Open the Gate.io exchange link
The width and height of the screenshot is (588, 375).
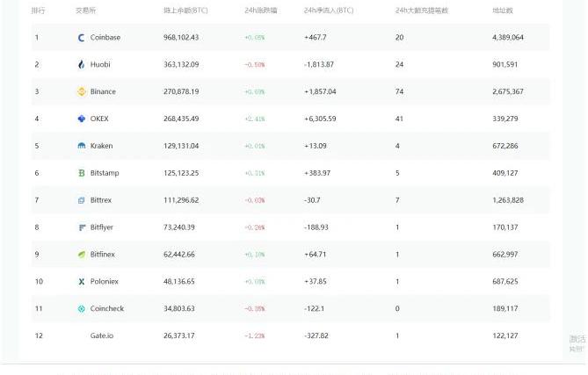click(x=102, y=335)
